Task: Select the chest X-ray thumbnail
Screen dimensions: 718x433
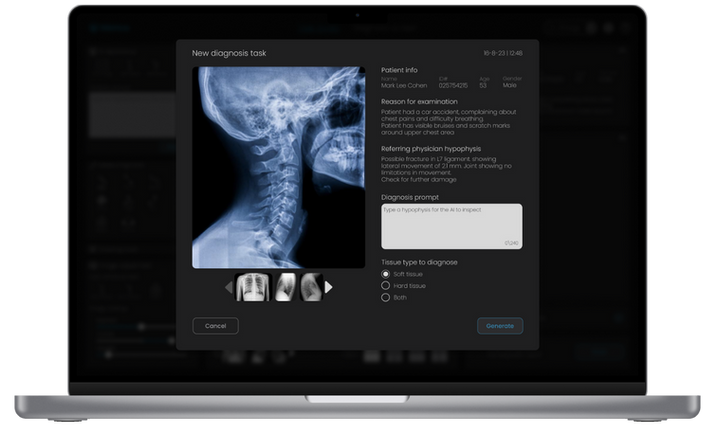Action: pyautogui.click(x=253, y=287)
